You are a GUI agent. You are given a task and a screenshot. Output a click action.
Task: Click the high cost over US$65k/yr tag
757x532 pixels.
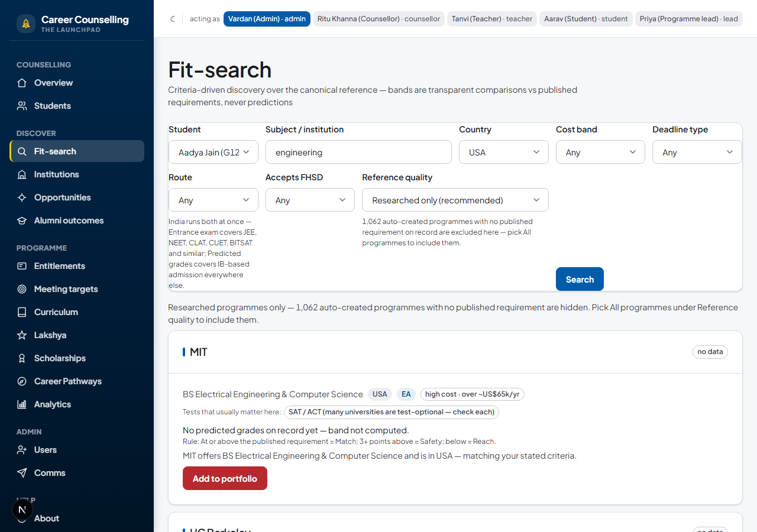[x=473, y=394]
